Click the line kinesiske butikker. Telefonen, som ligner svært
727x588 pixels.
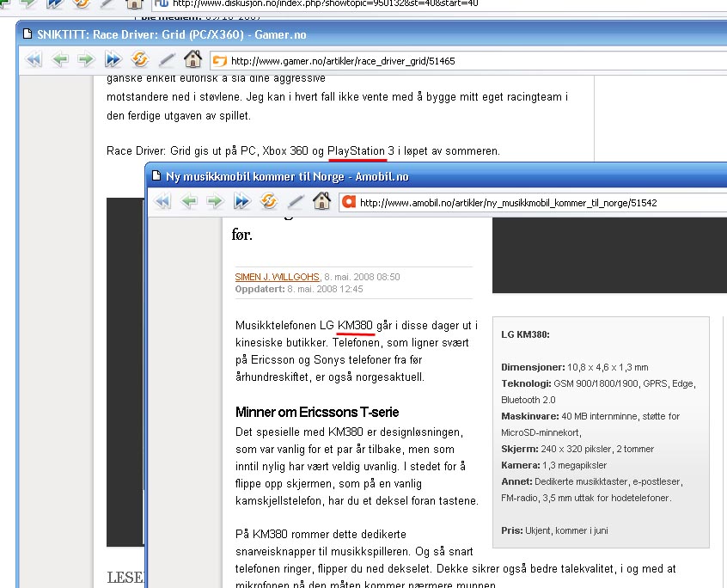[352, 343]
